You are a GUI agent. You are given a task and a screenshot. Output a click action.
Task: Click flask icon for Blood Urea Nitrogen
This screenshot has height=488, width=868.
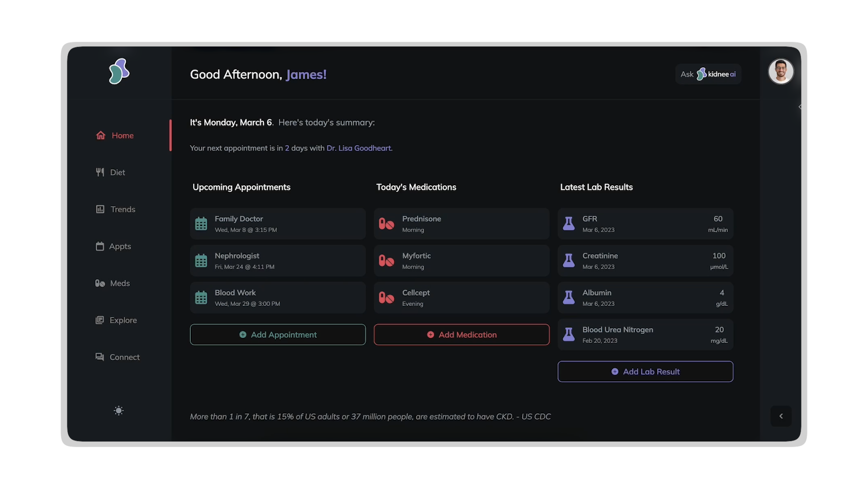pyautogui.click(x=569, y=334)
